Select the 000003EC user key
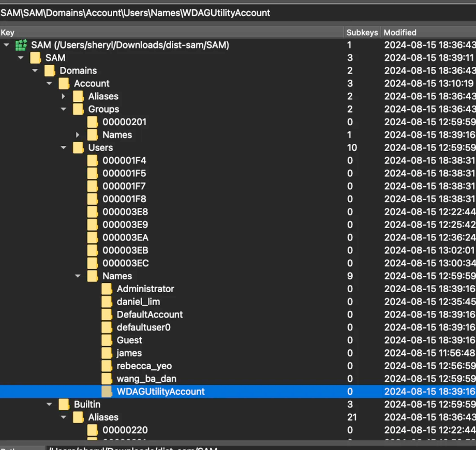The width and height of the screenshot is (476, 450). [x=125, y=263]
